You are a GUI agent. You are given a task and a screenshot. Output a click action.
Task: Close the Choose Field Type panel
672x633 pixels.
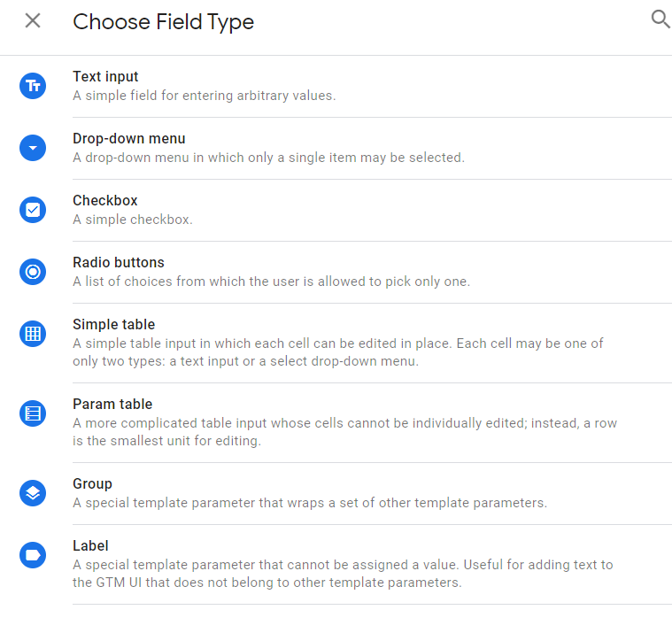pyautogui.click(x=33, y=20)
